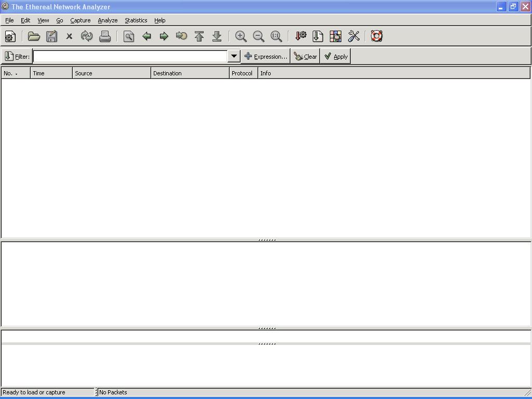Viewport: 532px width, 399px height.
Task: Click the go back green arrow
Action: pos(147,36)
